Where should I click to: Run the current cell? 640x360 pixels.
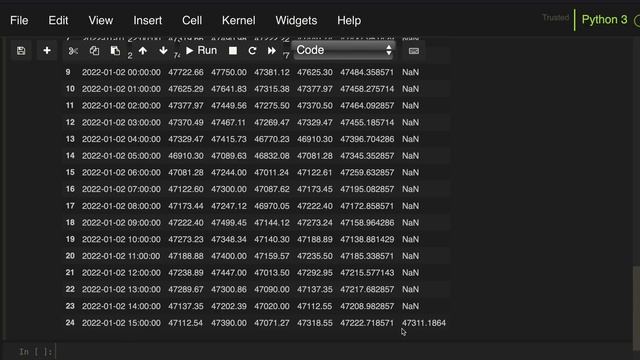201,51
